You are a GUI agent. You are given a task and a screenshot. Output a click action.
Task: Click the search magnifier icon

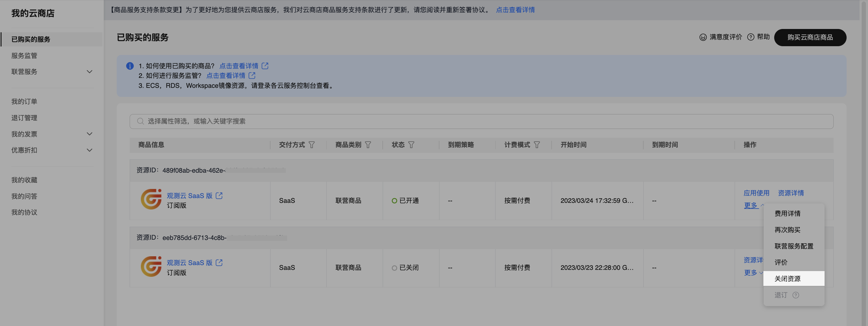(141, 121)
